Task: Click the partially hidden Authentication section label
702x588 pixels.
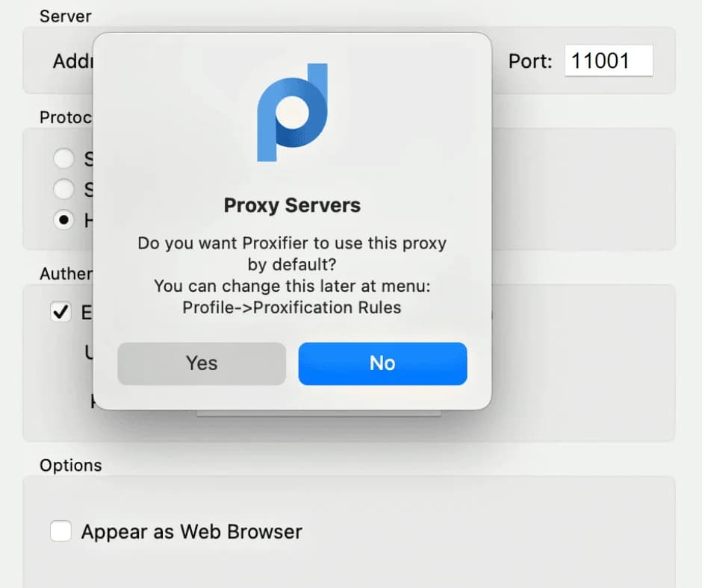Action: [x=66, y=274]
